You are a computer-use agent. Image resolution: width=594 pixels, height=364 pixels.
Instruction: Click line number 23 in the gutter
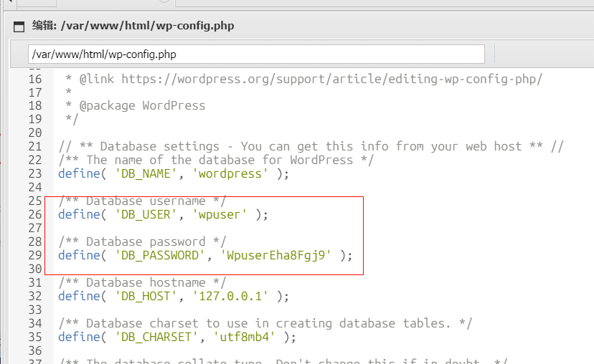(34, 173)
